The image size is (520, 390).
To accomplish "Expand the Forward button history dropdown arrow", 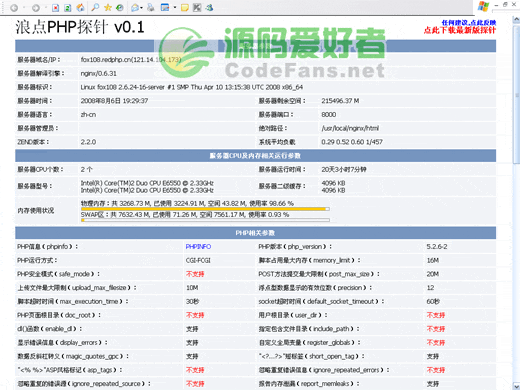I will [x=46, y=8].
